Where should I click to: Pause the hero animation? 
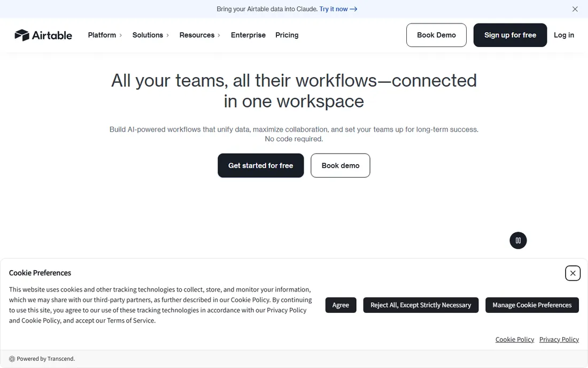(x=518, y=241)
